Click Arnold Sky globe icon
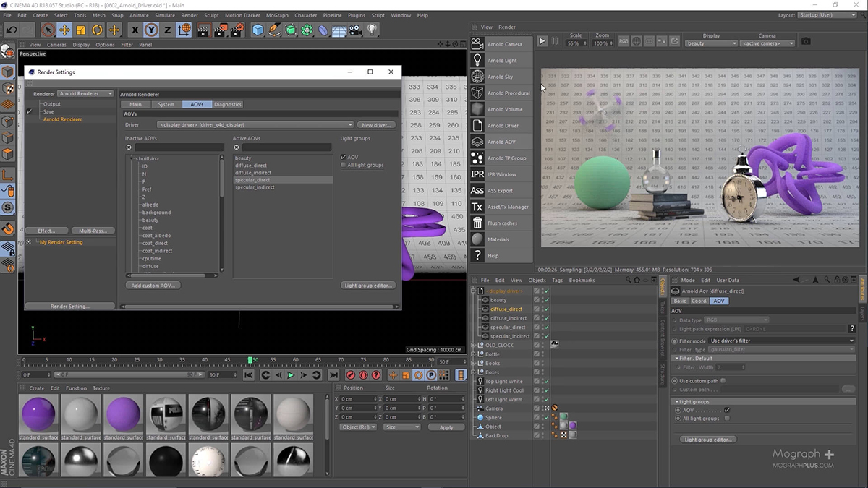Viewport: 868px width, 488px height. tap(477, 77)
